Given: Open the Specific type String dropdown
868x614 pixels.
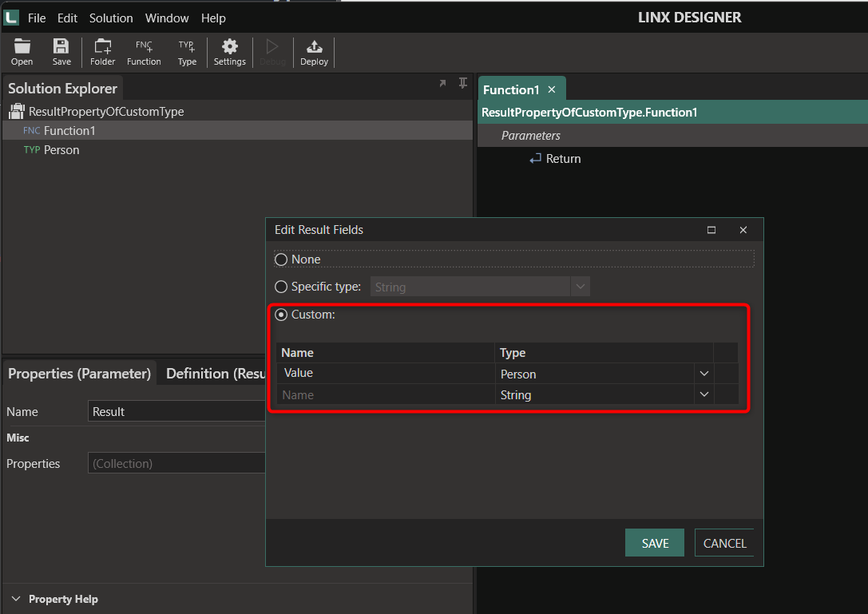Looking at the screenshot, I should (x=581, y=287).
